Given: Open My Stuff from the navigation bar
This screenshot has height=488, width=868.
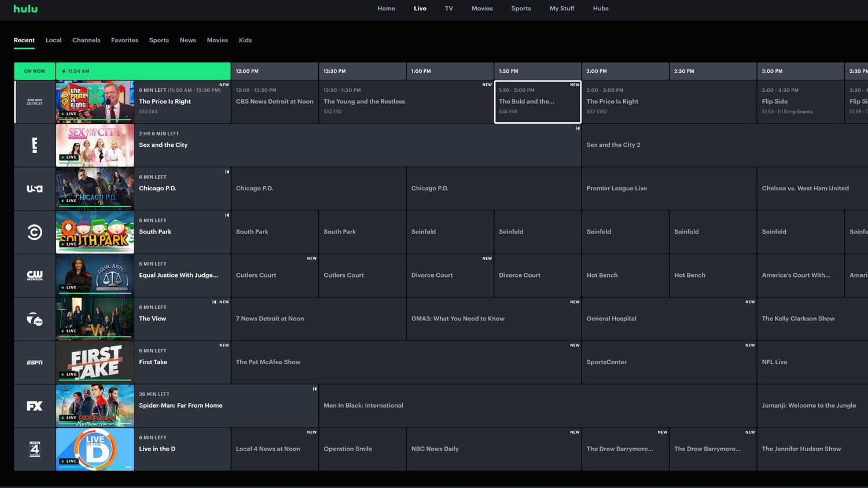Looking at the screenshot, I should click(x=561, y=8).
